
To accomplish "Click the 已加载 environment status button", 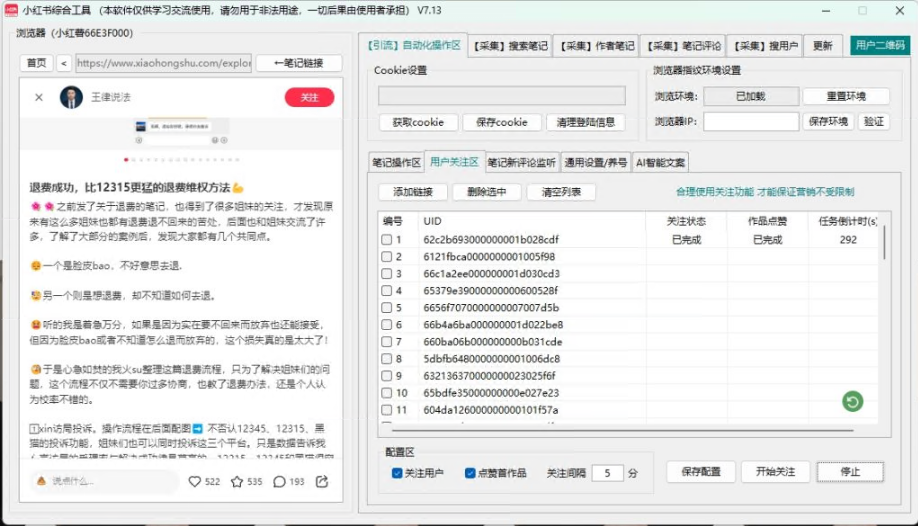I will tap(751, 96).
